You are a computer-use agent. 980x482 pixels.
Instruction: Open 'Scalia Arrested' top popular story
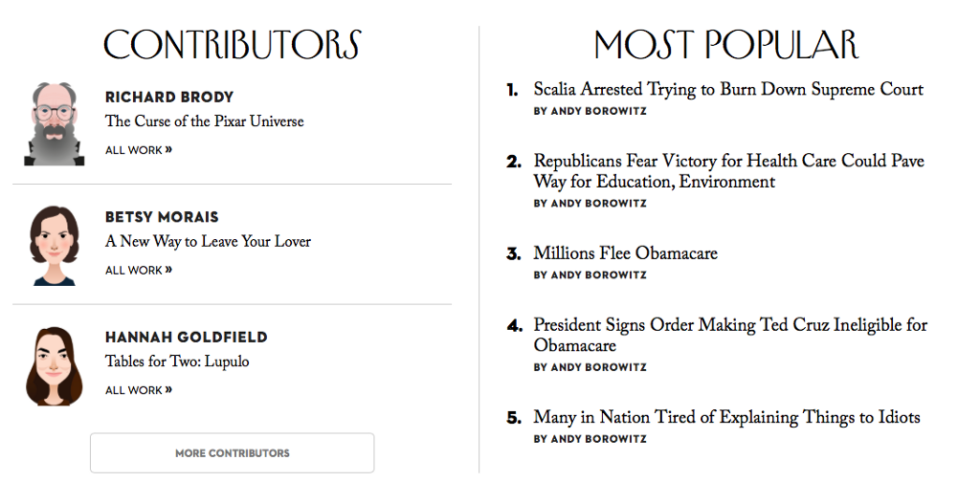[x=728, y=90]
